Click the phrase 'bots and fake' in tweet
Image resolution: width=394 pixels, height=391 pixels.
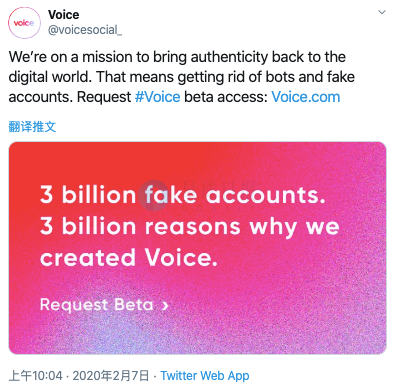(310, 77)
